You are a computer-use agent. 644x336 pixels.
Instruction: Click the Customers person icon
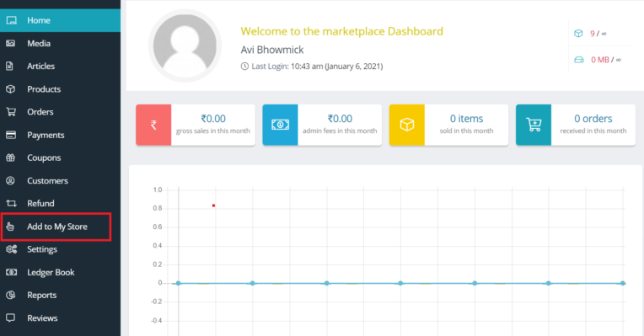(x=11, y=180)
